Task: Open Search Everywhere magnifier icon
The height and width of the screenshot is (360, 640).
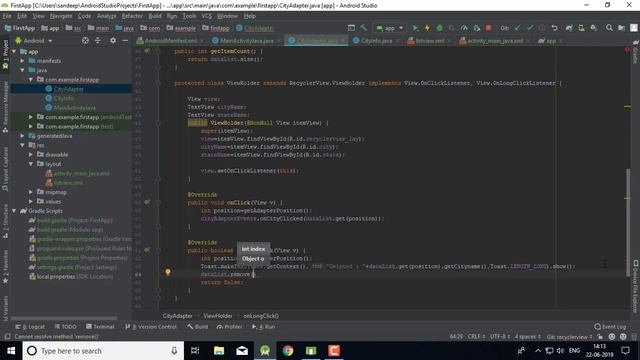Action: [x=609, y=28]
